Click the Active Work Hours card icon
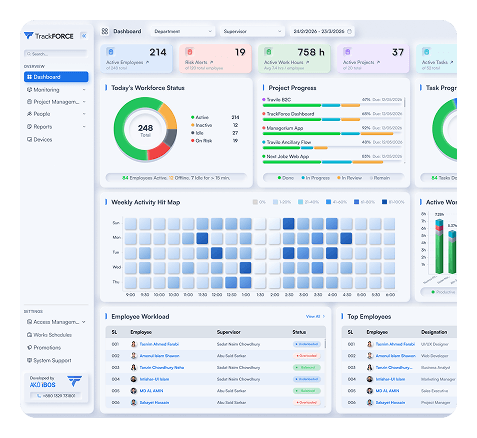477x438 pixels. click(x=268, y=52)
